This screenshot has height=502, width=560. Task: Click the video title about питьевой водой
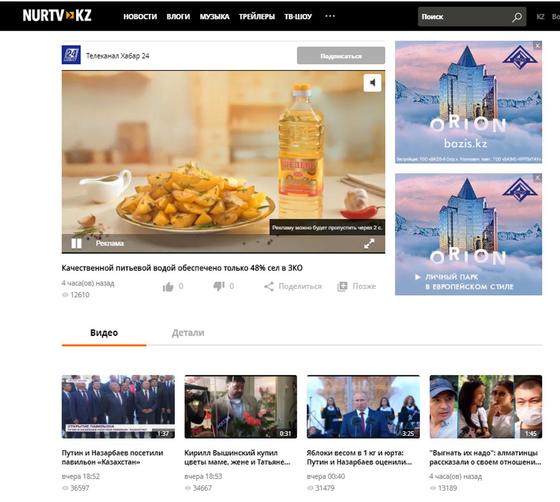point(182,268)
